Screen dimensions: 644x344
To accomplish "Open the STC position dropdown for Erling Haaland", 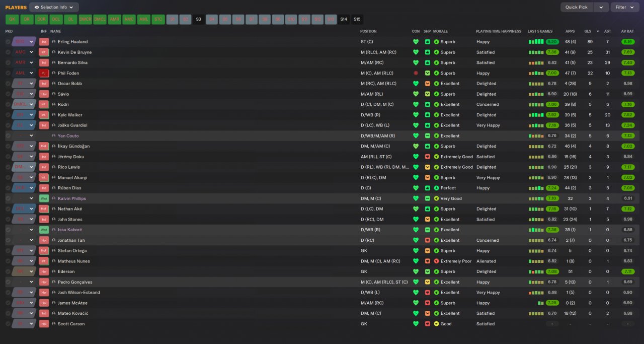I will pyautogui.click(x=24, y=42).
